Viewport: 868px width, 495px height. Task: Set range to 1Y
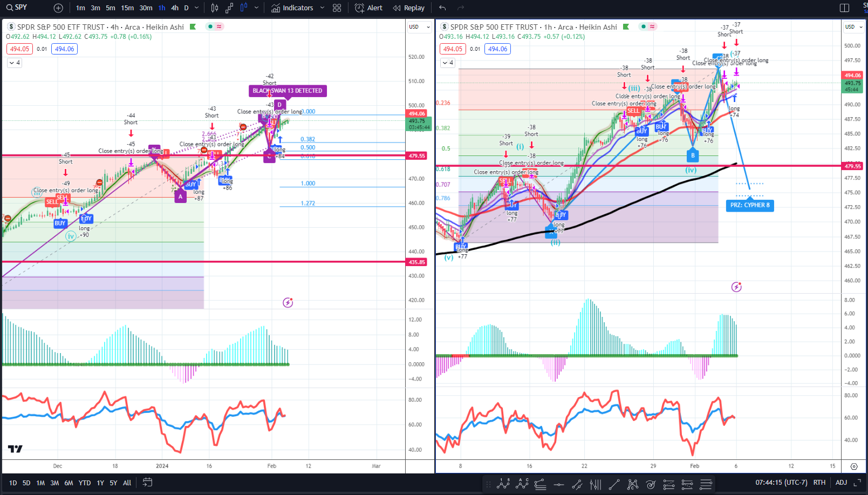100,483
